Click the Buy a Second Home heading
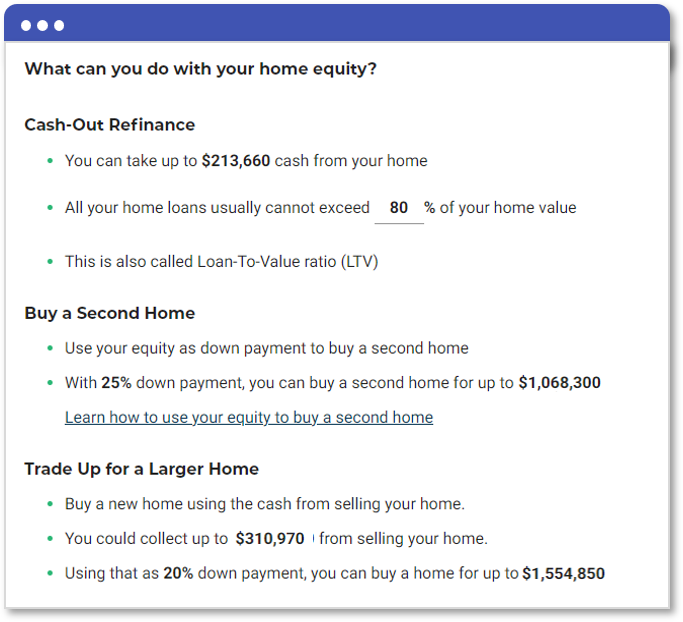 [110, 313]
